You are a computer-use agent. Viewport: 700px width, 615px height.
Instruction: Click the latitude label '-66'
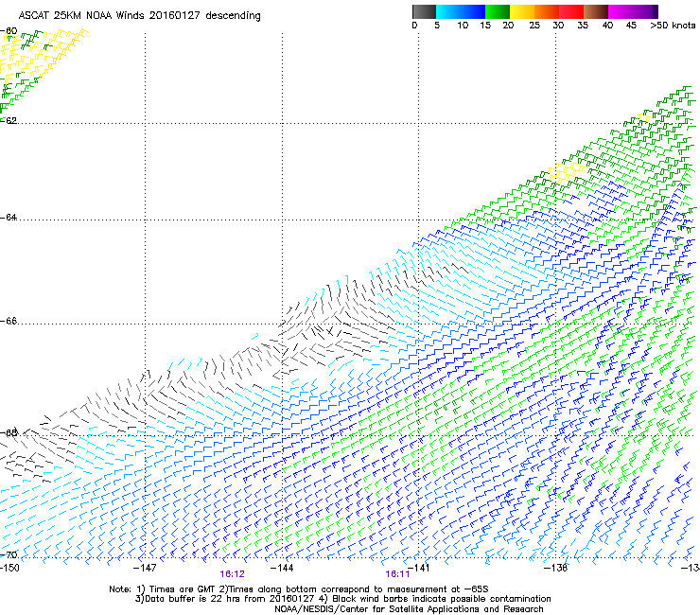click(9, 322)
